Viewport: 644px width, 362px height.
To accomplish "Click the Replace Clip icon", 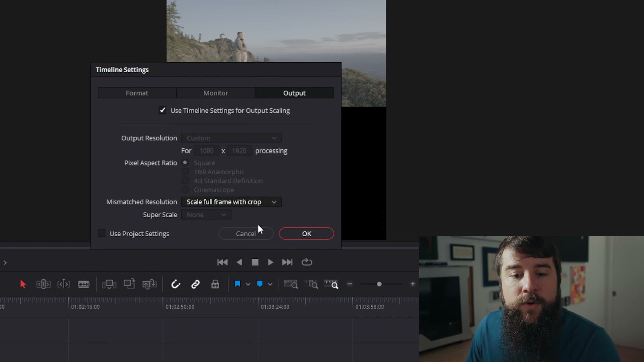I will (x=149, y=284).
